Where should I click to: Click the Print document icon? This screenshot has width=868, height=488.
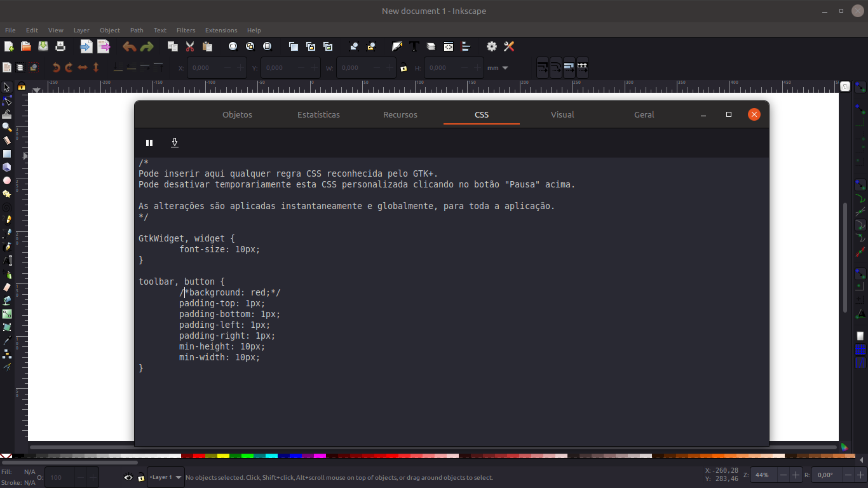[x=60, y=46]
